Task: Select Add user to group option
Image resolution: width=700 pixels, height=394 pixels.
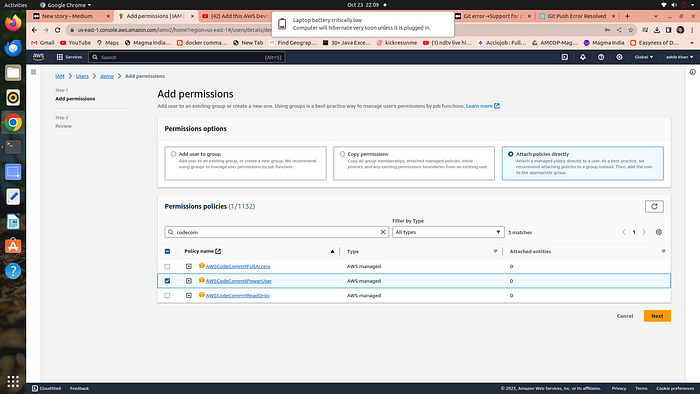Action: [x=173, y=154]
